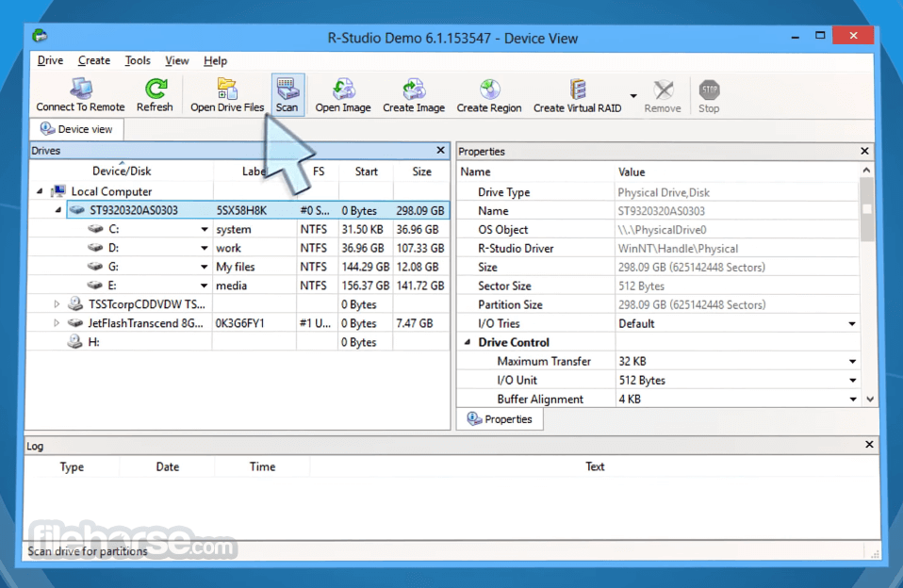Collapse the ST9320320AS0303 disk node

coord(57,210)
